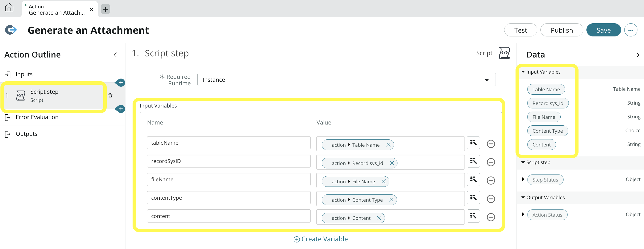Open the Required Runtime dropdown
This screenshot has height=249, width=644.
(x=346, y=80)
